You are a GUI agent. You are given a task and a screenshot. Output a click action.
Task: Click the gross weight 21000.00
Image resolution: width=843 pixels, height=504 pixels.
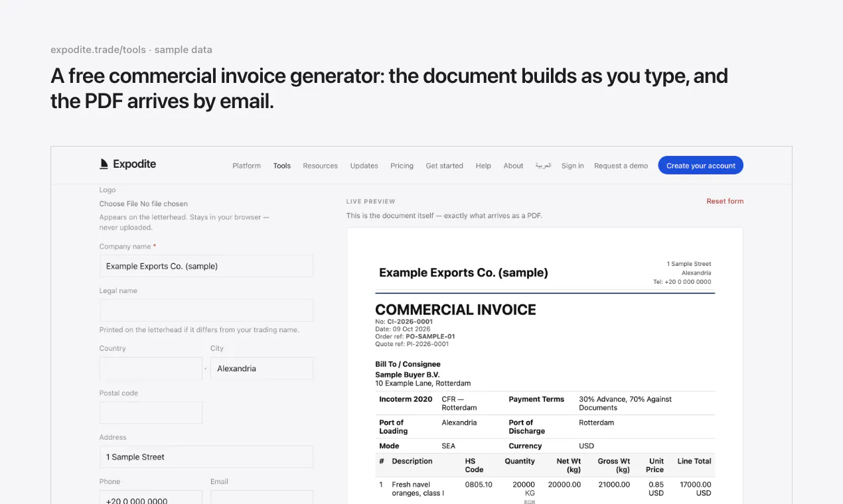pos(614,485)
